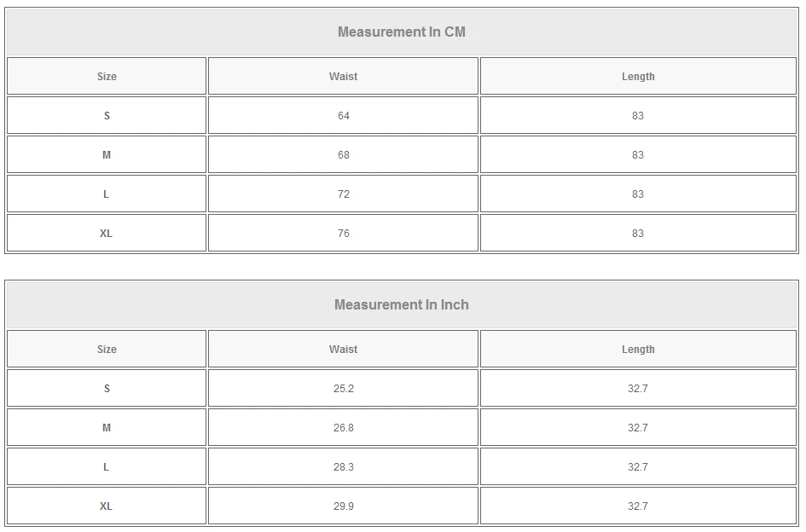
Task: Click the 28.3 inch waist cell
Action: [x=343, y=467]
